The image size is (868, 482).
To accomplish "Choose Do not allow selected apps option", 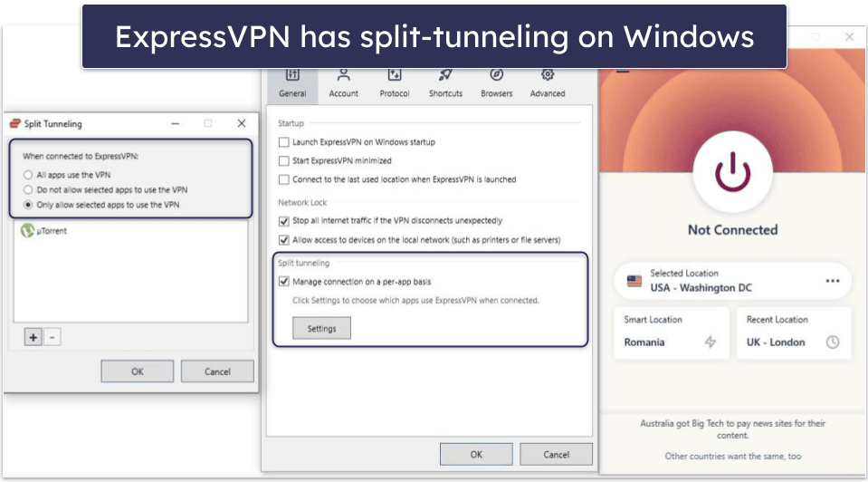I will [28, 190].
